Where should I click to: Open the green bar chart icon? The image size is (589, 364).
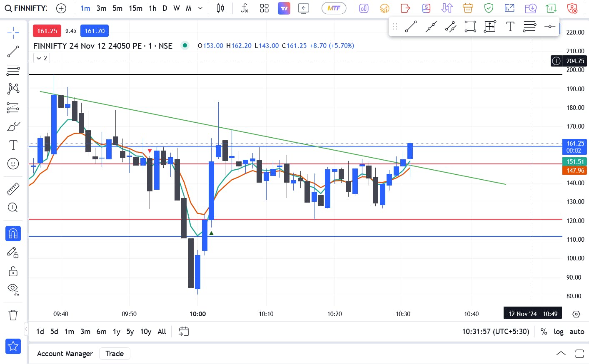point(551,8)
